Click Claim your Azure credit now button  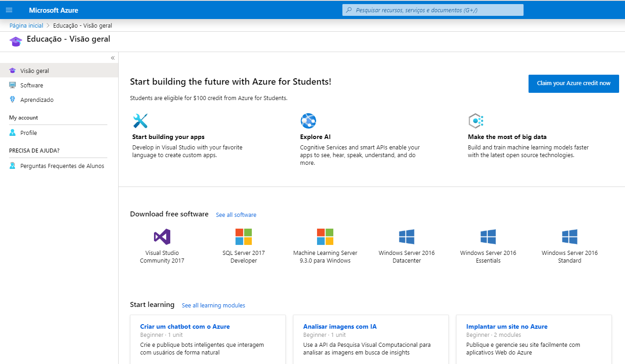pyautogui.click(x=573, y=83)
